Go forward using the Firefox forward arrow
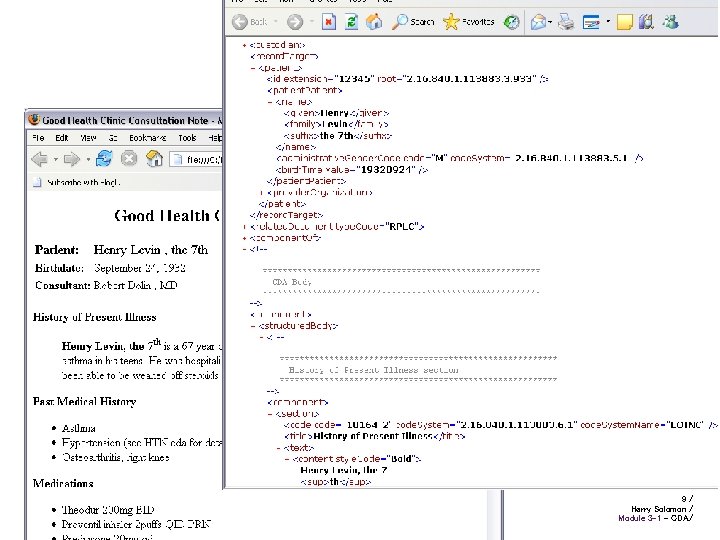This screenshot has height=540, width=720. [72, 159]
